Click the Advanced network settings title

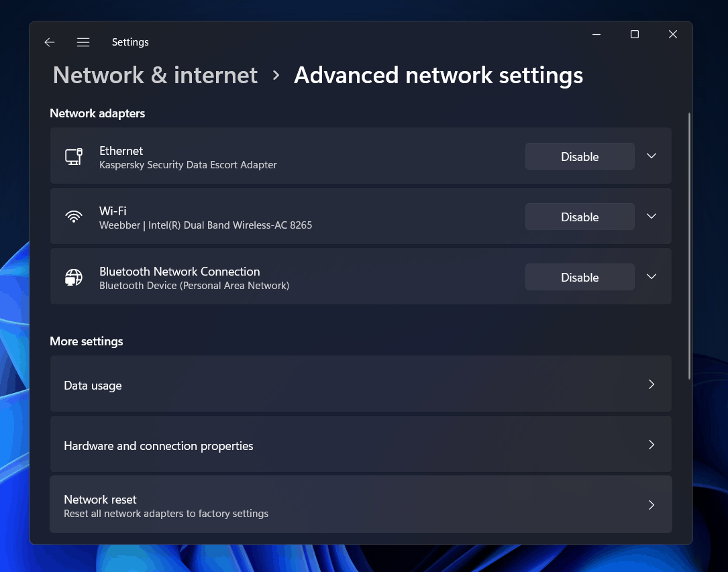438,75
